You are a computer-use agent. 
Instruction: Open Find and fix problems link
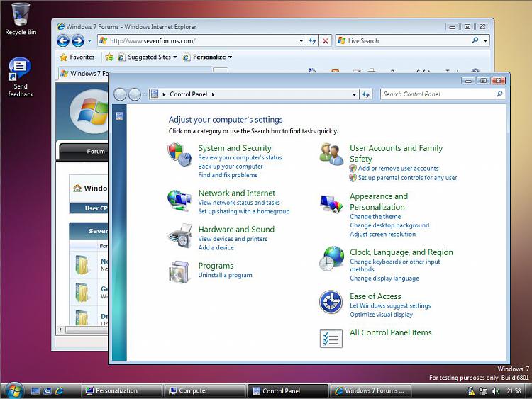click(x=228, y=175)
